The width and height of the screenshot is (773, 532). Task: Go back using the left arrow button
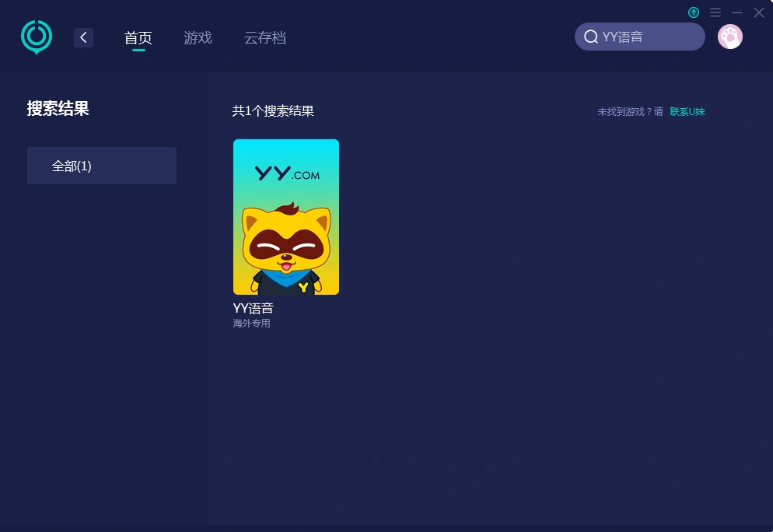(83, 37)
